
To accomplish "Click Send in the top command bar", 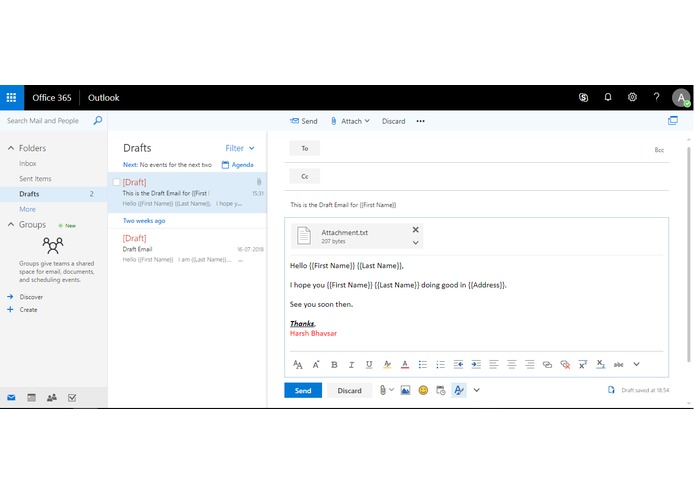I will [304, 121].
